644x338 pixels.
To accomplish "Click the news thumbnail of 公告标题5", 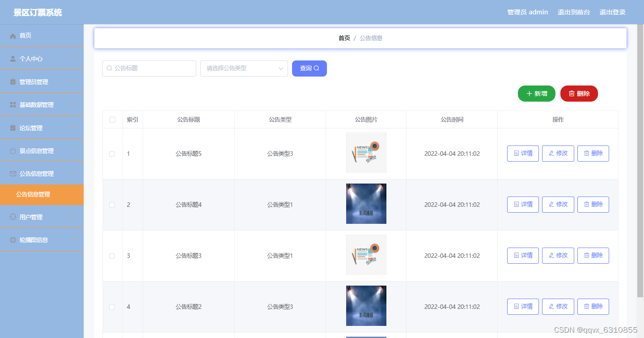I will 366,153.
